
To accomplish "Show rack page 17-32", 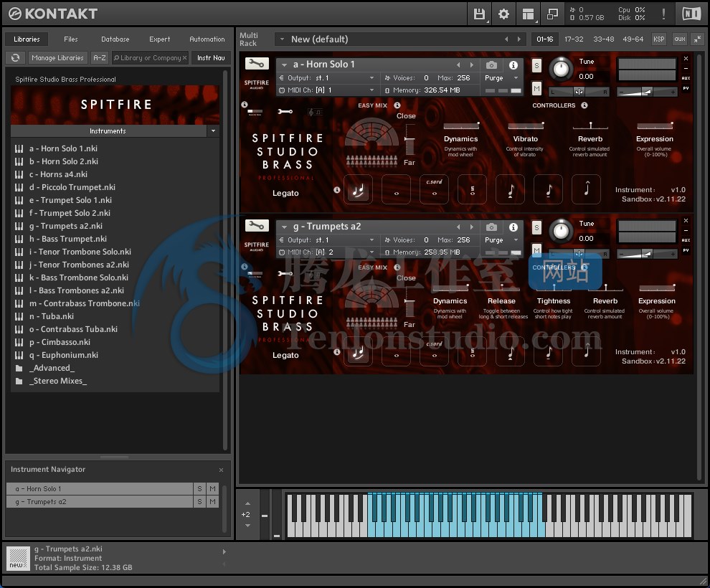I will click(x=574, y=39).
